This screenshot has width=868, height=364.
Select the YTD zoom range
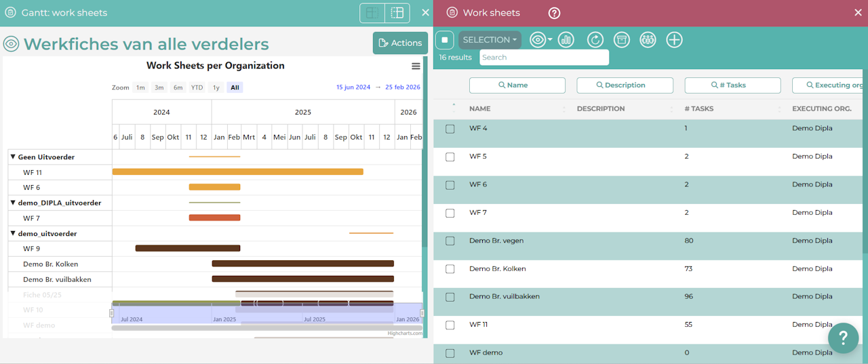(x=197, y=87)
